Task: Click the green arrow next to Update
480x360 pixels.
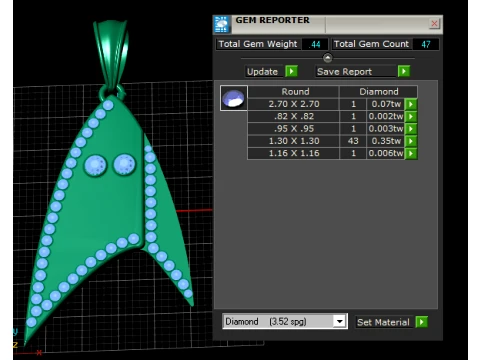Action: tap(291, 71)
